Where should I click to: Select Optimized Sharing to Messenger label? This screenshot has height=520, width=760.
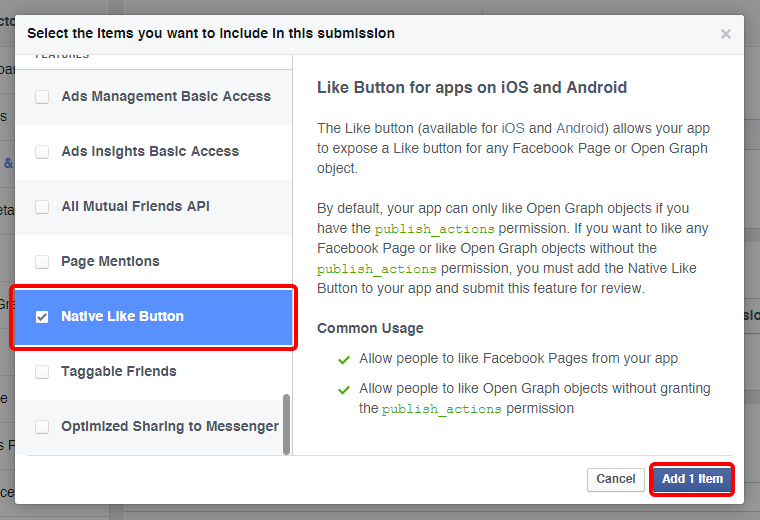click(170, 427)
